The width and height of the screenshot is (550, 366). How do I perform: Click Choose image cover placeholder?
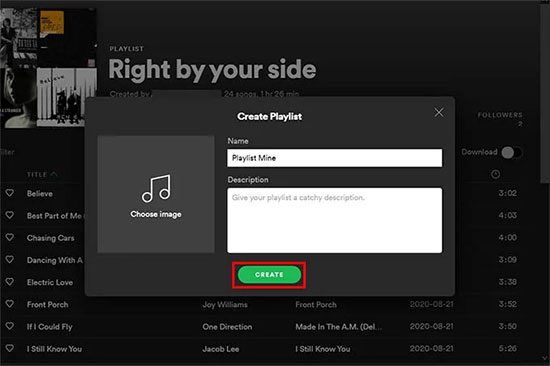click(156, 194)
